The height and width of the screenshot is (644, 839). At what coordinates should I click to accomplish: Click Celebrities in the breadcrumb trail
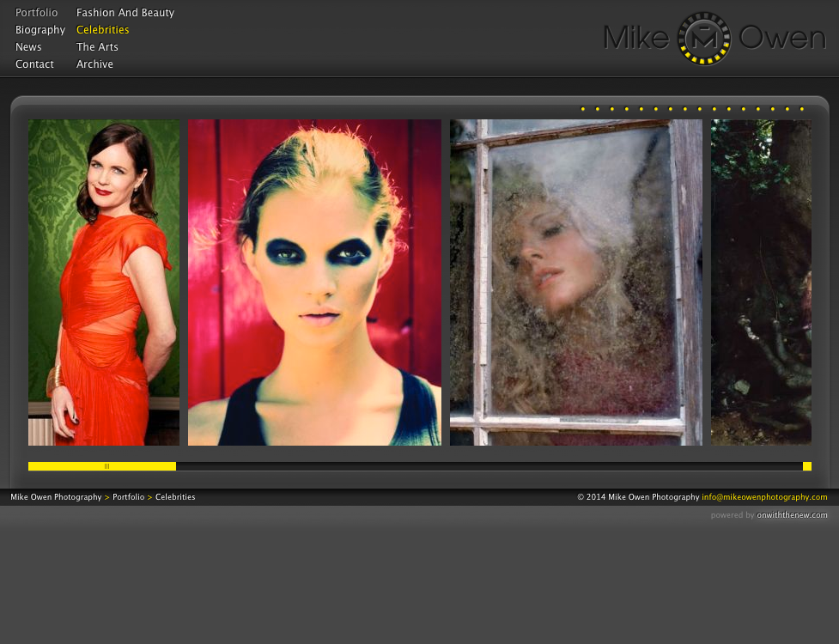[x=175, y=497]
